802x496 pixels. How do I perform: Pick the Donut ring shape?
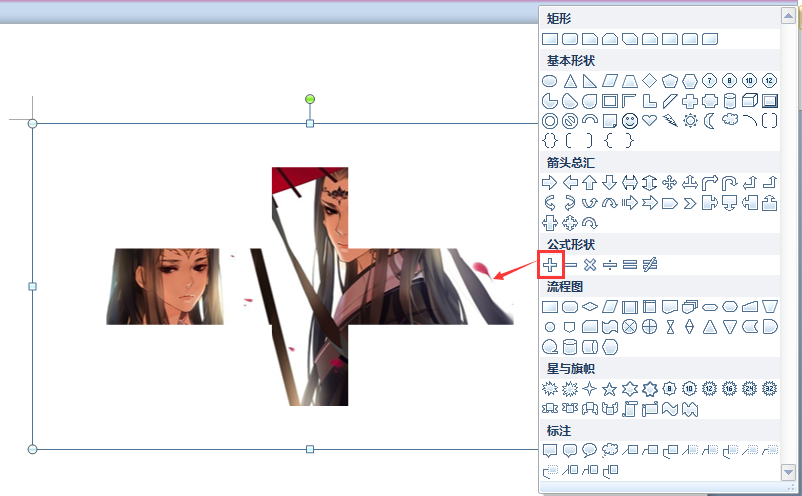[550, 121]
